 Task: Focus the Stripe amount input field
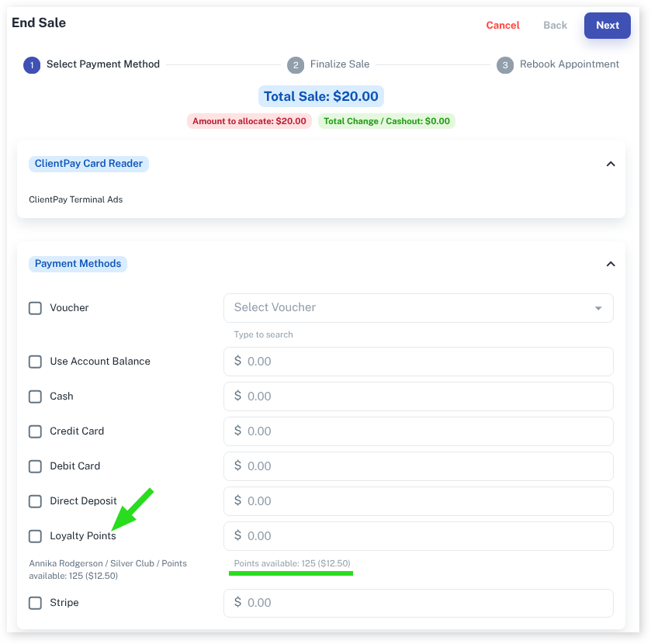click(418, 603)
